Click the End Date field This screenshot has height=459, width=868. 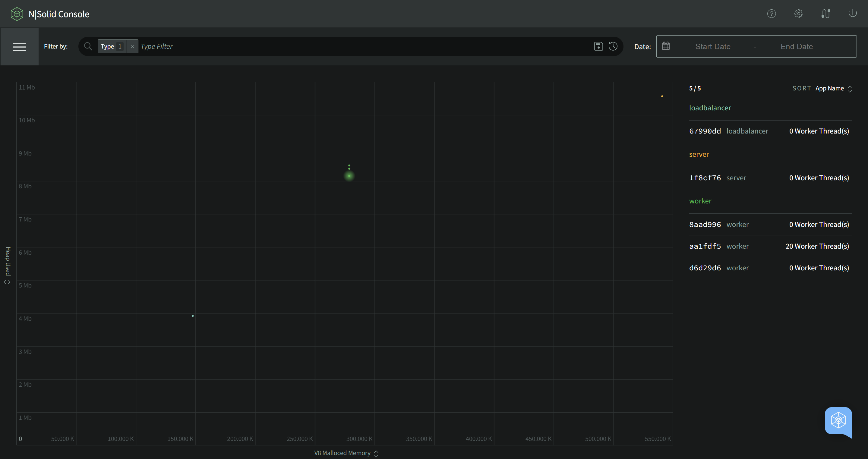click(797, 46)
